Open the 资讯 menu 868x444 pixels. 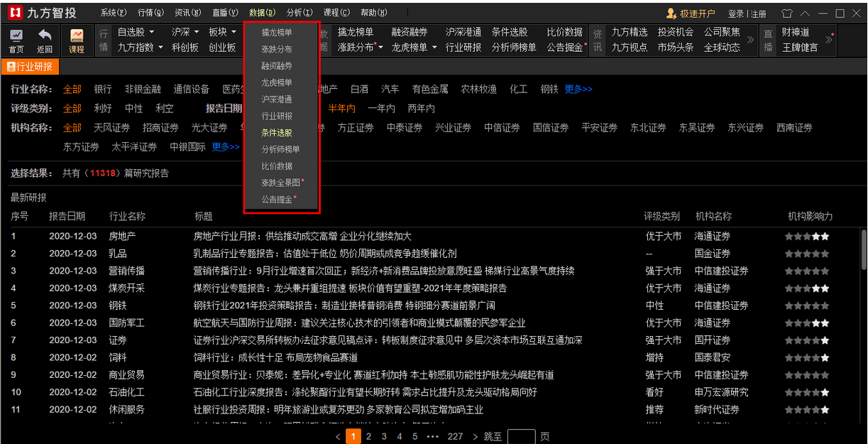(187, 13)
